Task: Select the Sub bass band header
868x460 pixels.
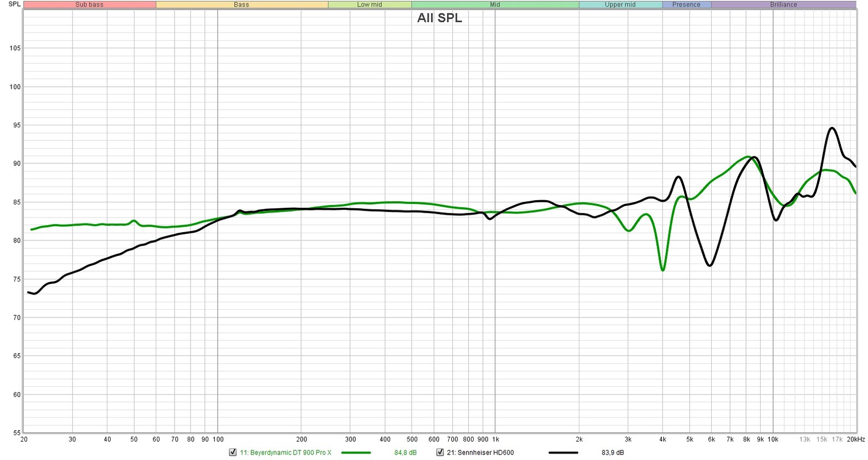Action: (90, 4)
